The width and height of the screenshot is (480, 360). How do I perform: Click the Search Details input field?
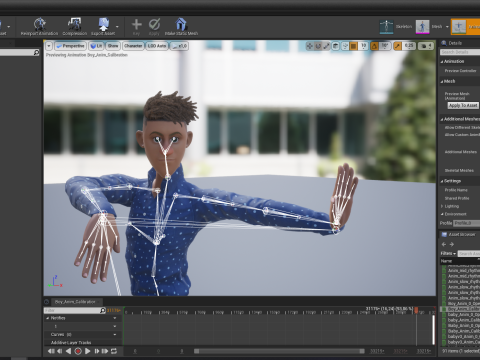(460, 52)
